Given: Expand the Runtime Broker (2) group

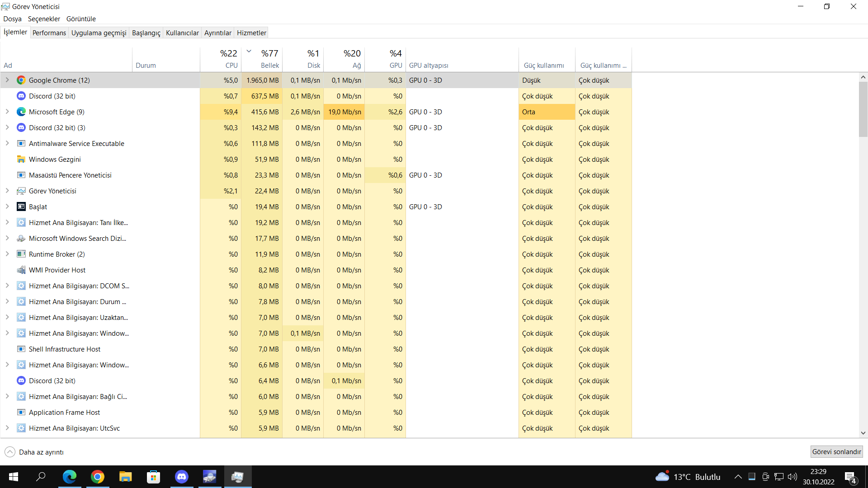Looking at the screenshot, I should pyautogui.click(x=7, y=254).
